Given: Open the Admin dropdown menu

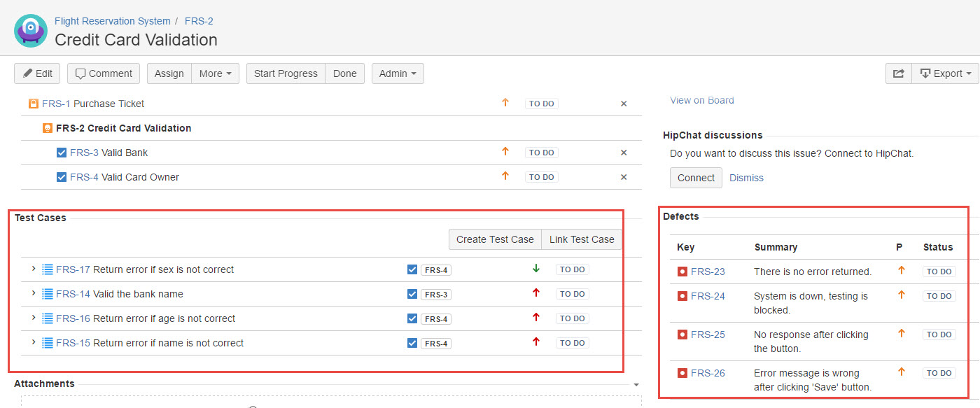Looking at the screenshot, I should 398,73.
